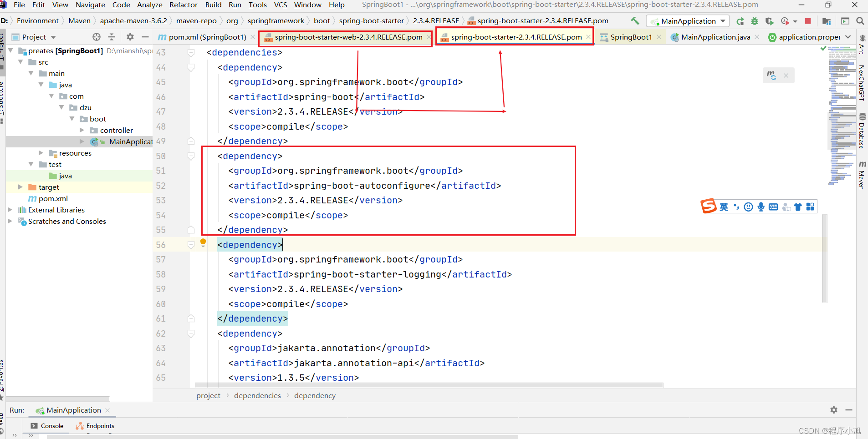The height and width of the screenshot is (439, 868).
Task: Open Search Everywhere magnifier icon
Action: click(x=860, y=21)
